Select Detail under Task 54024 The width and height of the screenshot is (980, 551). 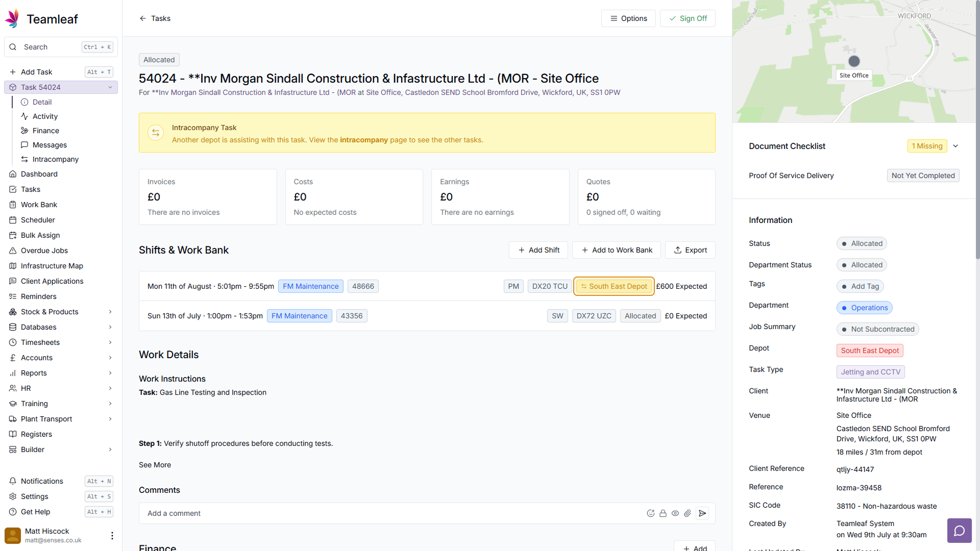[66, 102]
